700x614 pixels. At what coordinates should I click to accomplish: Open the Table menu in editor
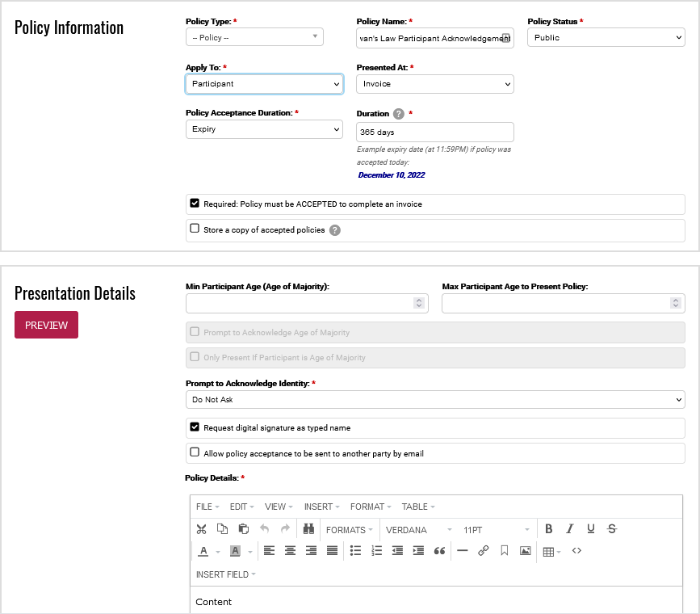(x=418, y=507)
